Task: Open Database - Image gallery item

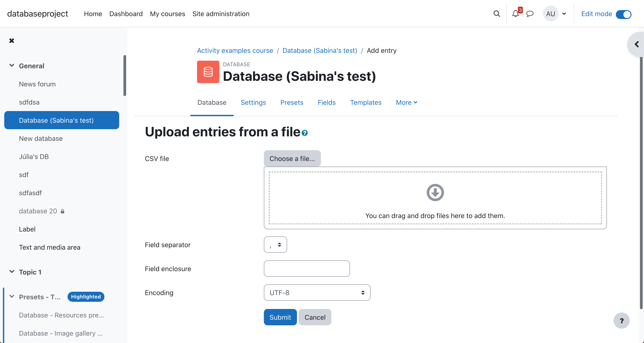Action: click(x=61, y=333)
